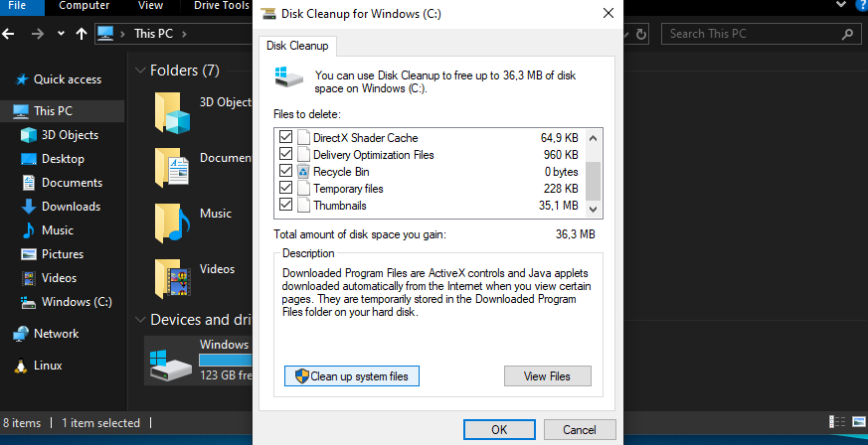Open the Computer ribbon tab
The image size is (868, 445).
coord(84,6)
